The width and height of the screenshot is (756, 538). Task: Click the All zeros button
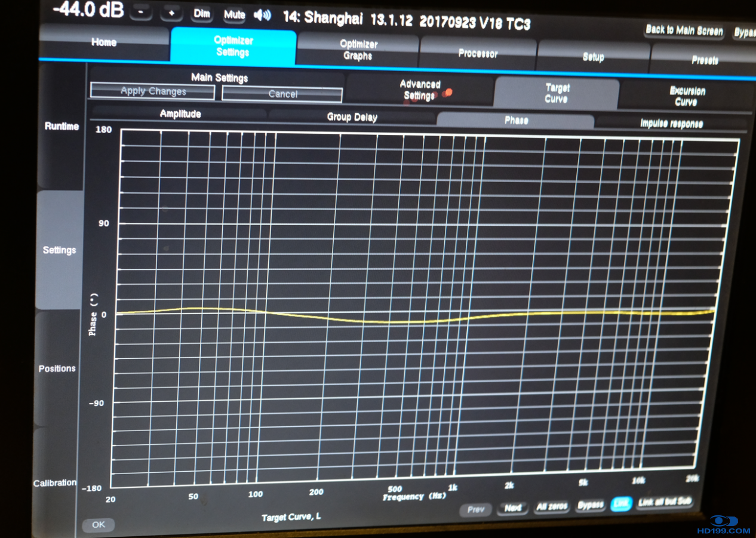tap(552, 506)
